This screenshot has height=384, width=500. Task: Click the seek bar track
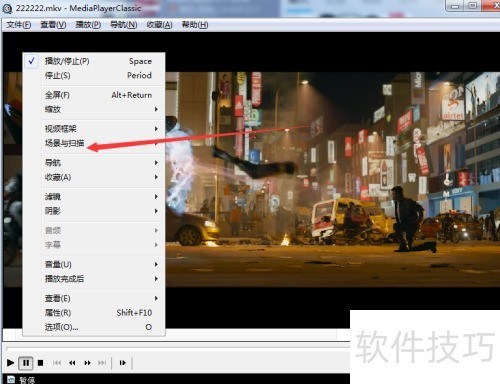click(178, 348)
